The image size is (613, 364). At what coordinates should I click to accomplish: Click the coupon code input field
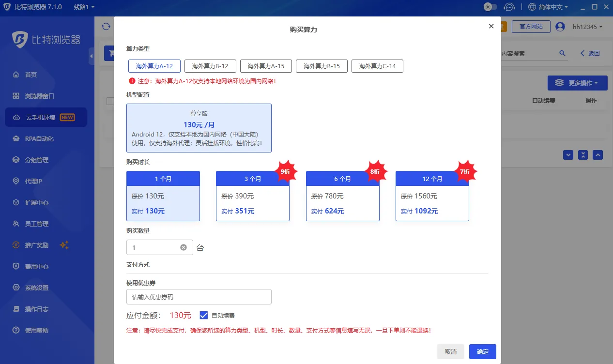pos(199,296)
